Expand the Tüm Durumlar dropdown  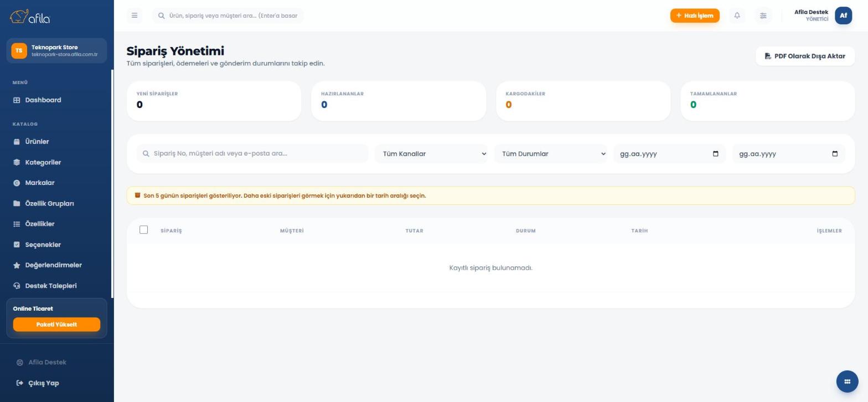551,154
